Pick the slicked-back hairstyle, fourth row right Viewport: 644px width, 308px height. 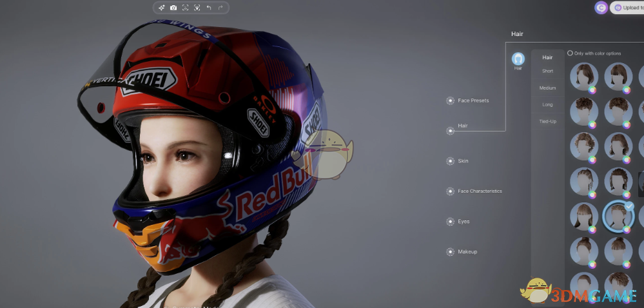[618, 181]
